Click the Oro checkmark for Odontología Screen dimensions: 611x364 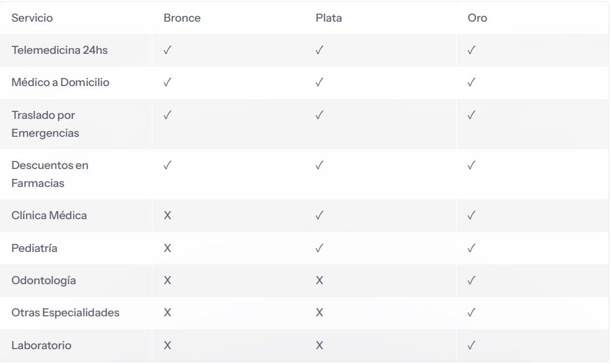pyautogui.click(x=472, y=280)
